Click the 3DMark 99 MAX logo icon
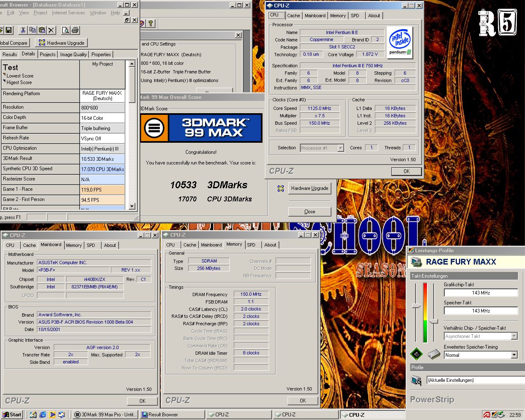Screen dimensions: 525x420 (x=154, y=128)
